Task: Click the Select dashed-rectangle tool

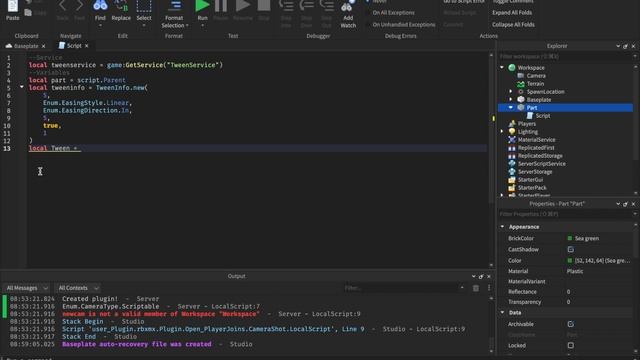Action: [144, 6]
